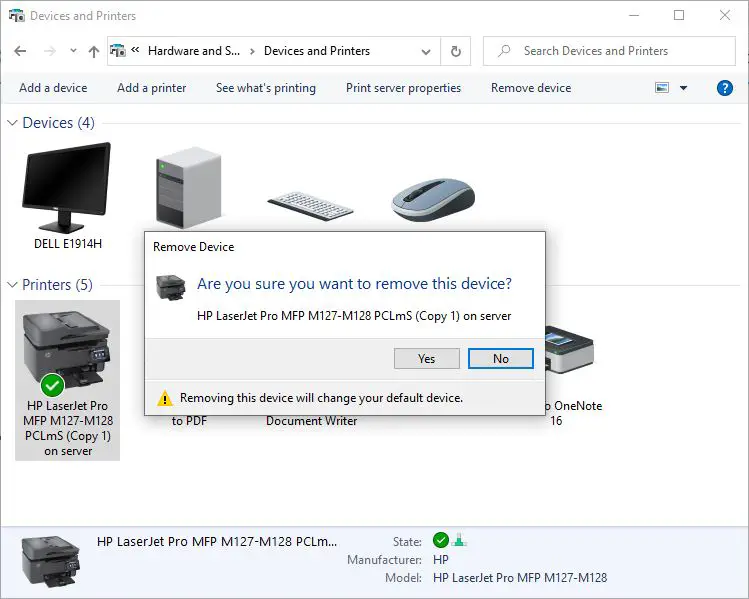Select the mouse device icon
The width and height of the screenshot is (749, 599).
coord(432,199)
